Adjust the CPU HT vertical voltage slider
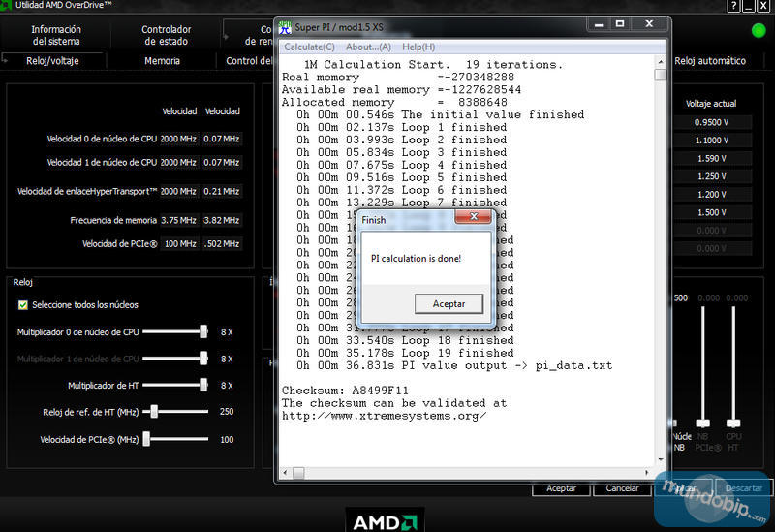775x532 pixels. coord(733,423)
